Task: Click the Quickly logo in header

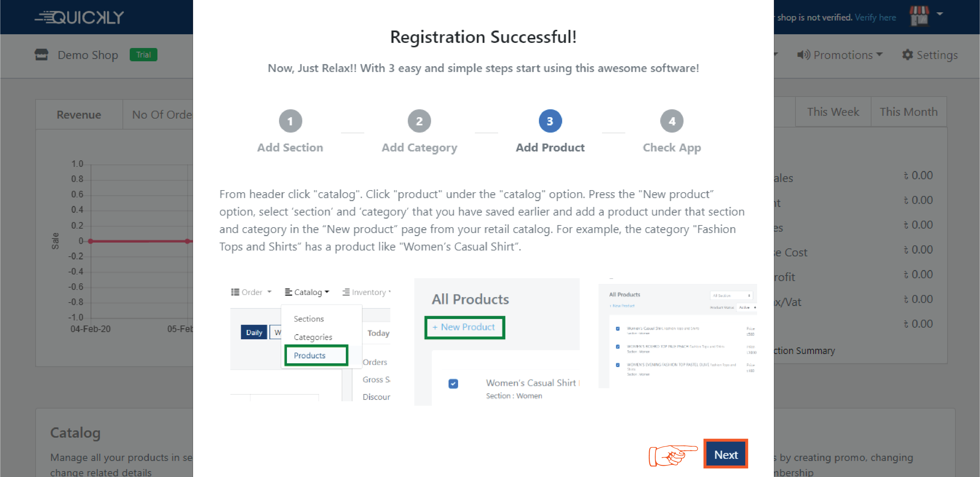Action: pos(79,17)
